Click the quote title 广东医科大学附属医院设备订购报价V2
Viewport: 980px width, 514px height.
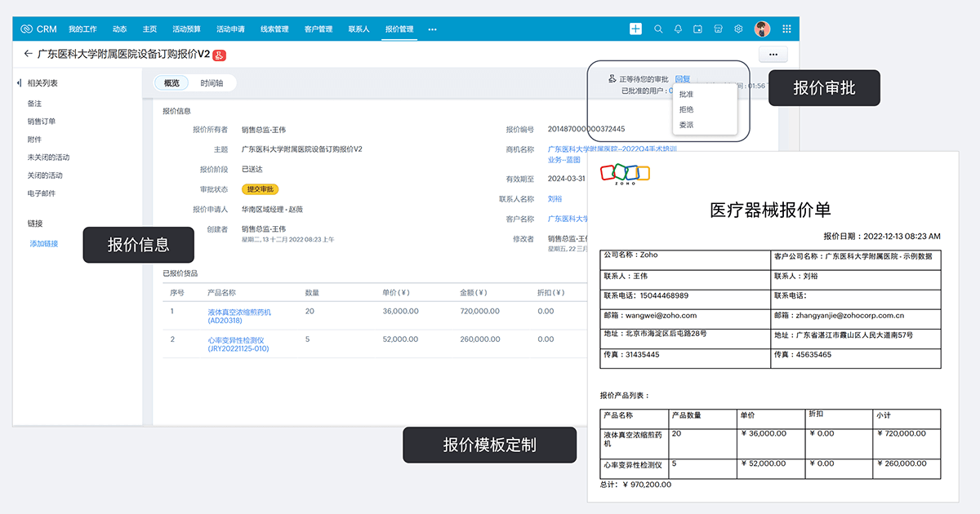tap(123, 54)
